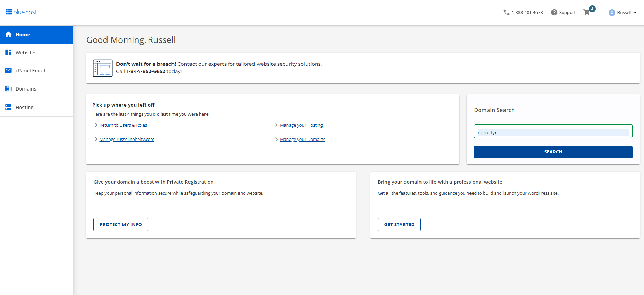Screen dimensions: 644x295
Task: Click "Don't wait for a breach!" text
Action: click(x=146, y=64)
